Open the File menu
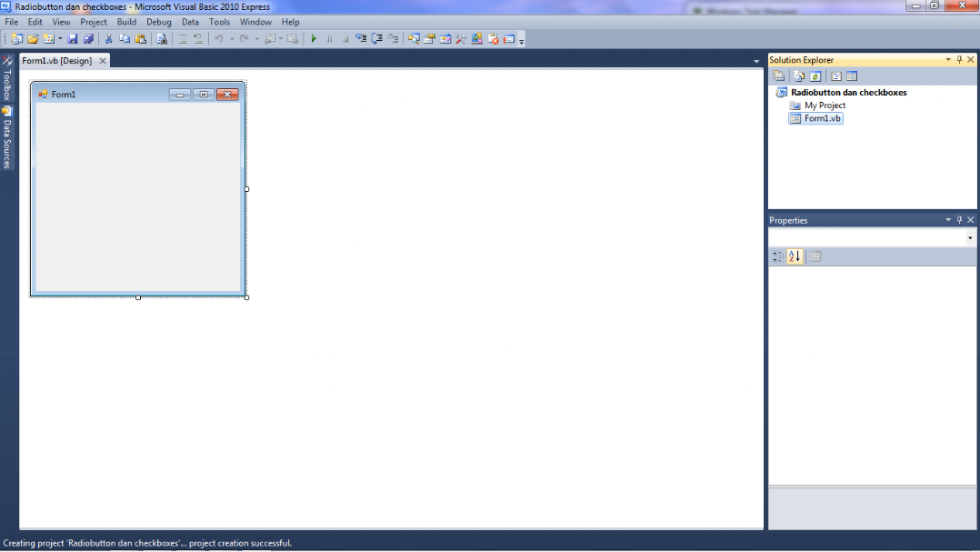Screen dimensions: 980x552 tap(11, 22)
